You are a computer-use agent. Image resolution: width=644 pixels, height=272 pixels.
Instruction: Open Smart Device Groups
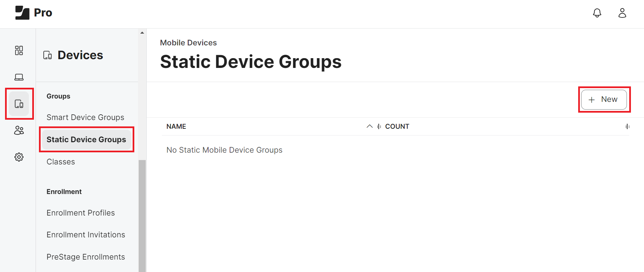tap(85, 117)
